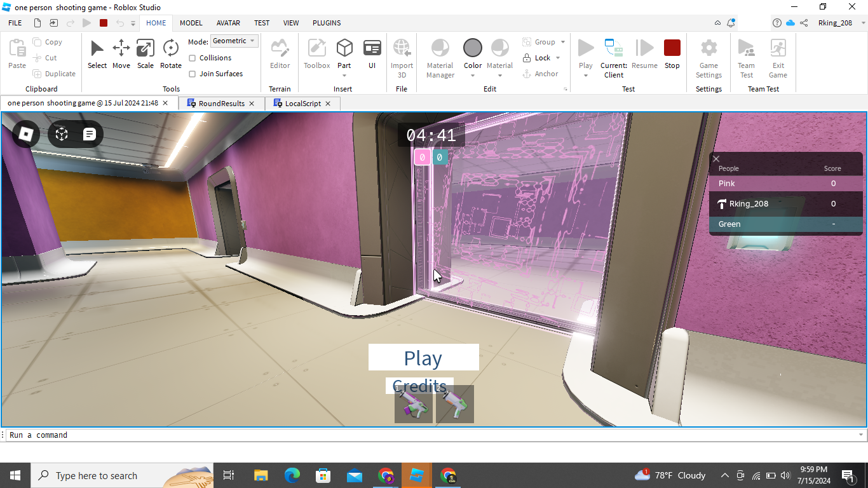Viewport: 868px width, 488px height.
Task: Open the UI insert tool
Action: coord(372,54)
